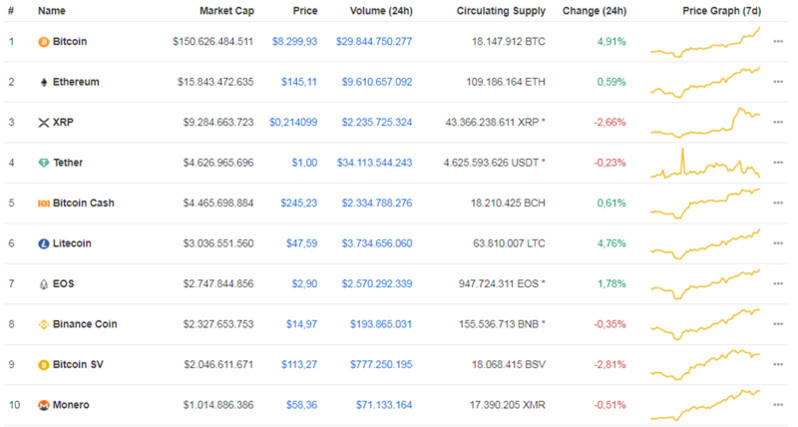Click the Bitcoin 7-day price graph
This screenshot has width=798, height=427.
[x=705, y=42]
